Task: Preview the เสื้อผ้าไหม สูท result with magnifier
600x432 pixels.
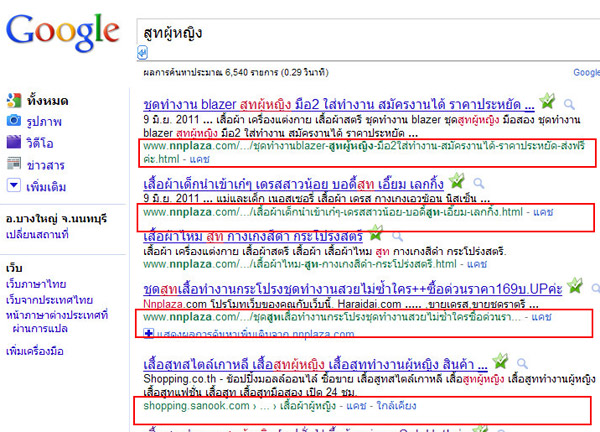Action: [398, 236]
